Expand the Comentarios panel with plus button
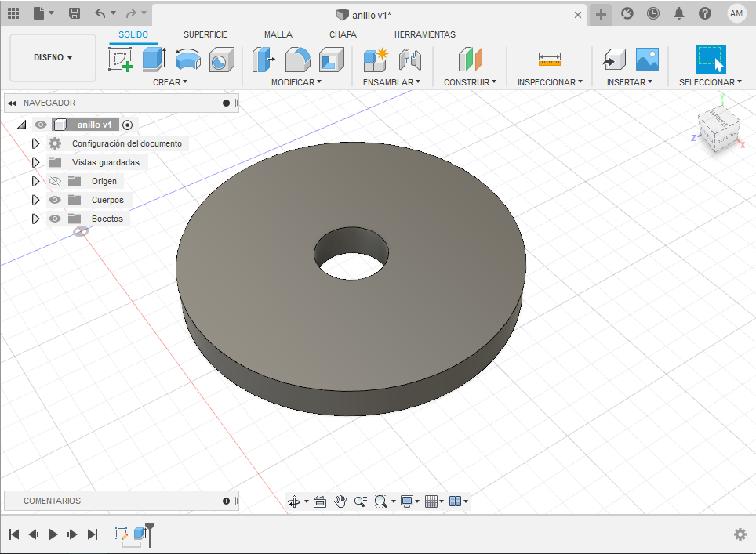756x554 pixels. (226, 501)
